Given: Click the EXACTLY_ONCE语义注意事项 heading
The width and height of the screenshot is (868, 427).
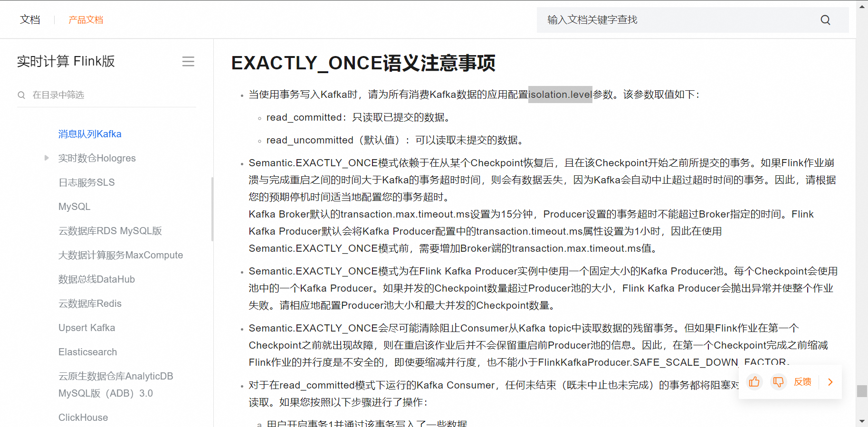Looking at the screenshot, I should point(363,63).
